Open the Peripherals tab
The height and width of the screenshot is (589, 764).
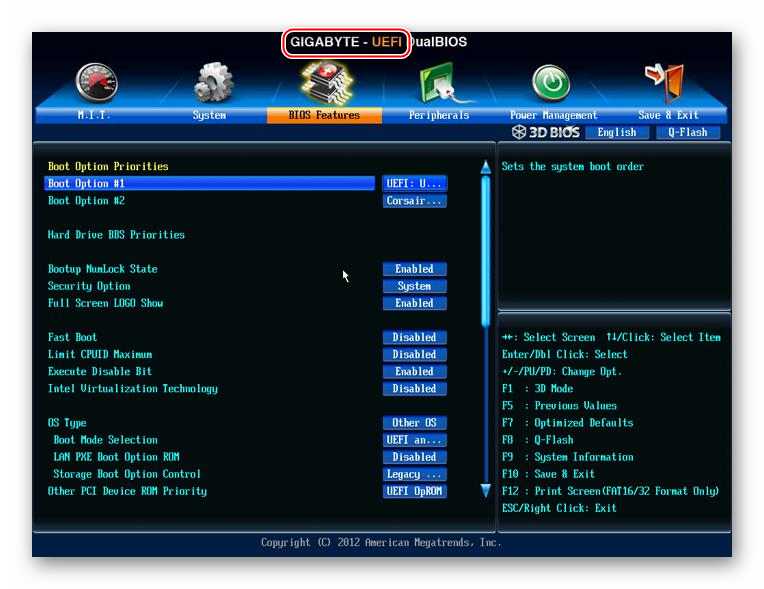tap(439, 115)
